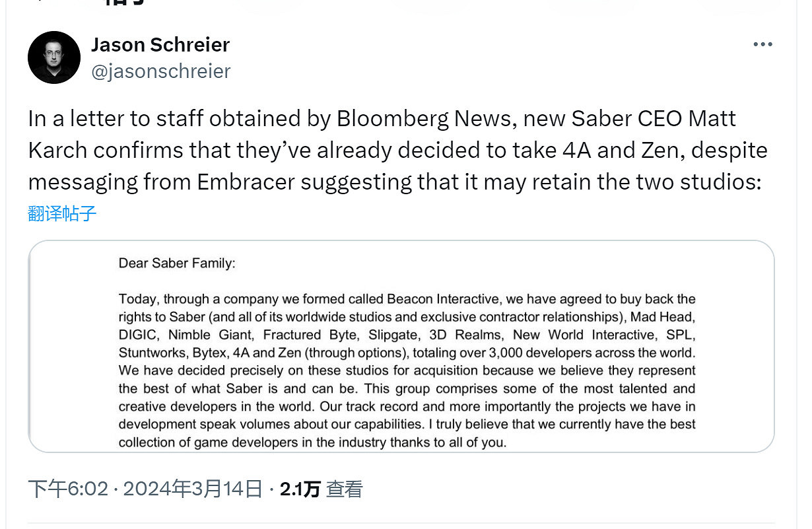Open the post options menu via the ••• icon

(762, 44)
